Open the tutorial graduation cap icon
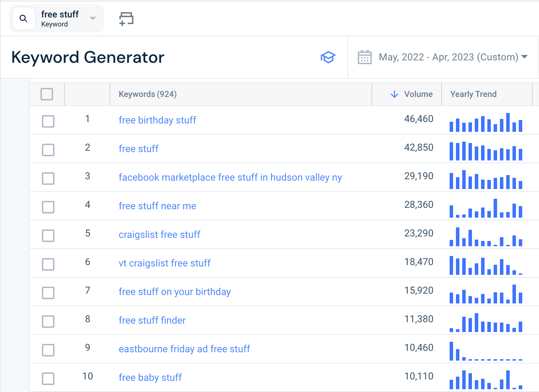 point(328,57)
